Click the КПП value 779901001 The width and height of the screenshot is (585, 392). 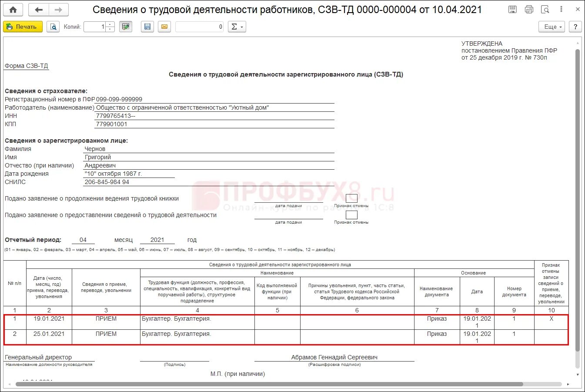pyautogui.click(x=112, y=124)
